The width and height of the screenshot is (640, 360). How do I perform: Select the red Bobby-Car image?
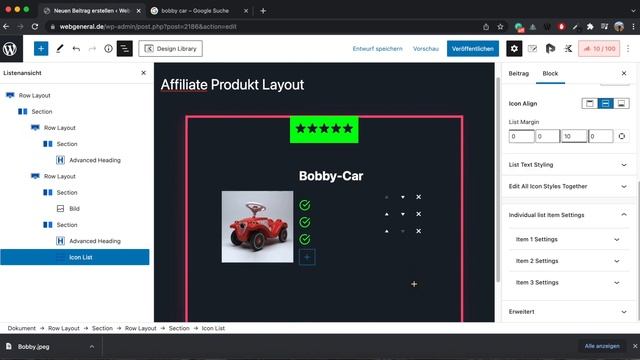(x=257, y=227)
